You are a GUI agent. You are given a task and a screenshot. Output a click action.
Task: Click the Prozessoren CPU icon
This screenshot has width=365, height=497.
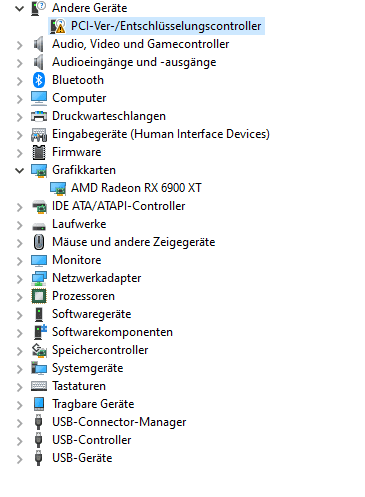39,296
